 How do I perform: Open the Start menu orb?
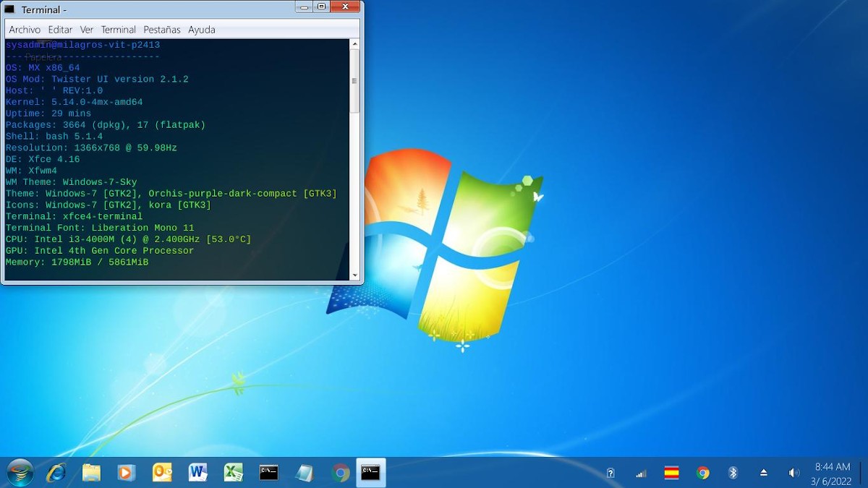[20, 473]
